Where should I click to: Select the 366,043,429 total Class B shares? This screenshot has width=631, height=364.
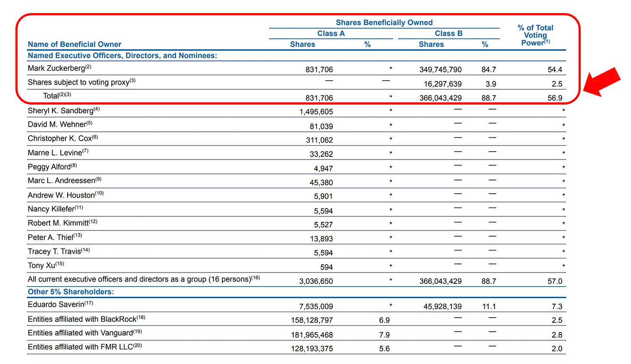click(440, 98)
